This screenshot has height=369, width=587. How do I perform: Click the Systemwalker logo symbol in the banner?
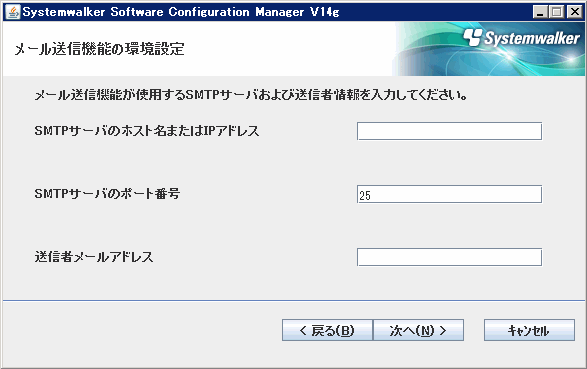point(472,37)
